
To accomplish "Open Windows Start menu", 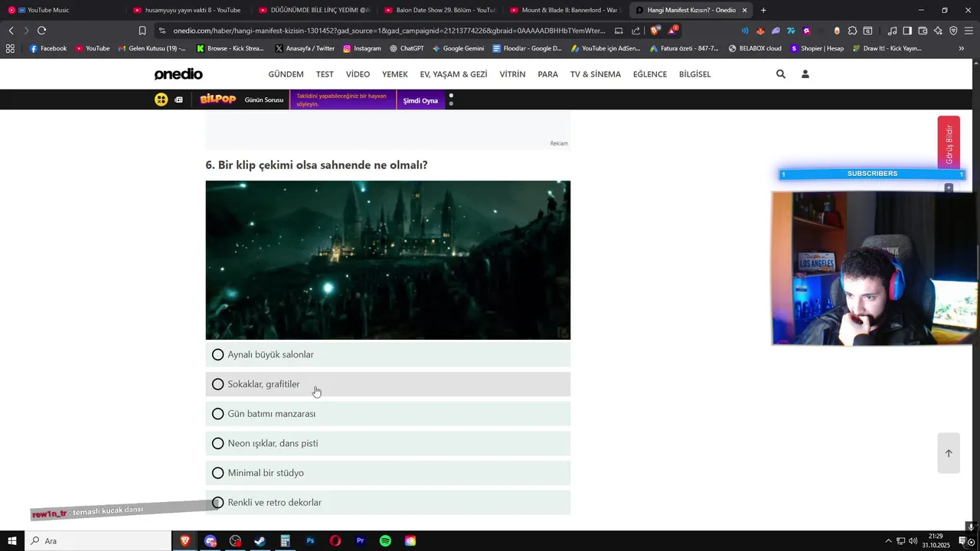I will point(11,541).
